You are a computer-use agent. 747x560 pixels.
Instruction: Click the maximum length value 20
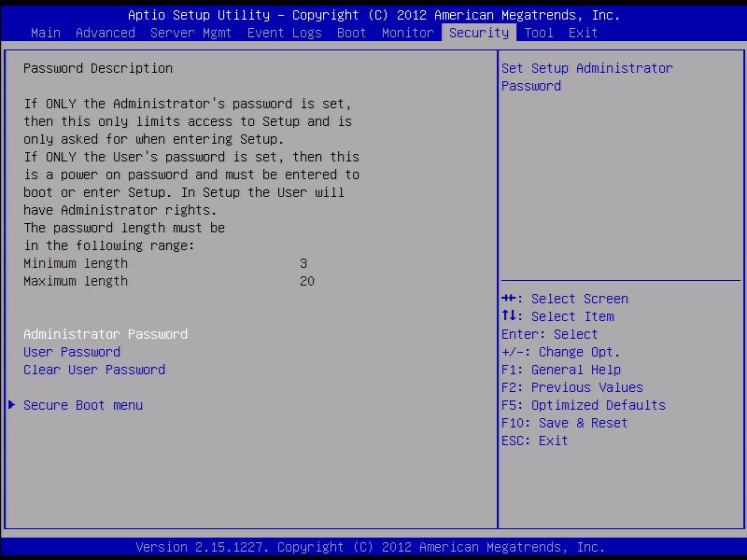[x=307, y=281]
